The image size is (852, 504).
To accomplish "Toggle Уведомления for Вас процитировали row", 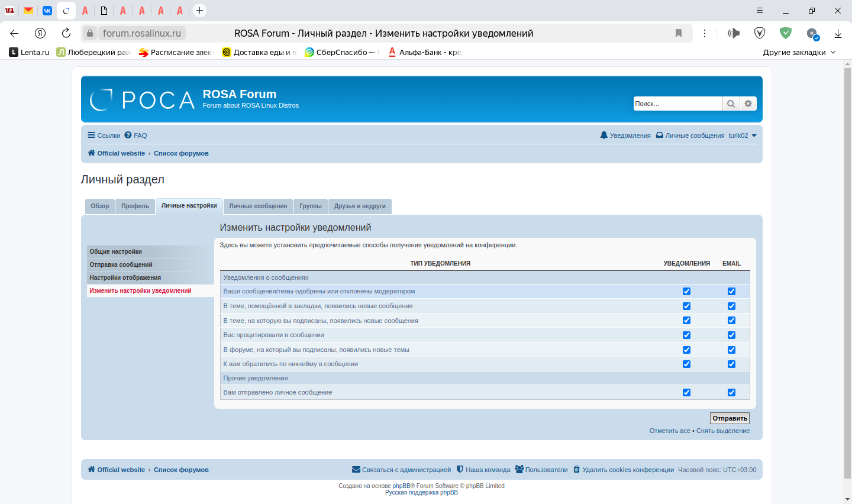I will pyautogui.click(x=686, y=335).
